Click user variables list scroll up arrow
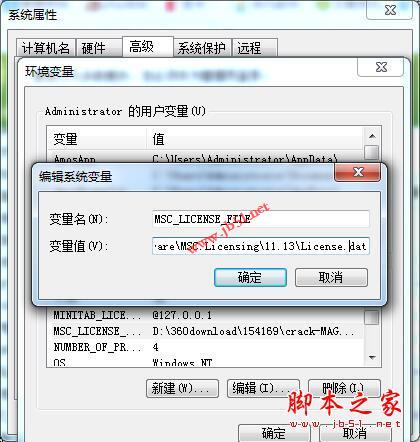The image size is (420, 442). (x=372, y=136)
